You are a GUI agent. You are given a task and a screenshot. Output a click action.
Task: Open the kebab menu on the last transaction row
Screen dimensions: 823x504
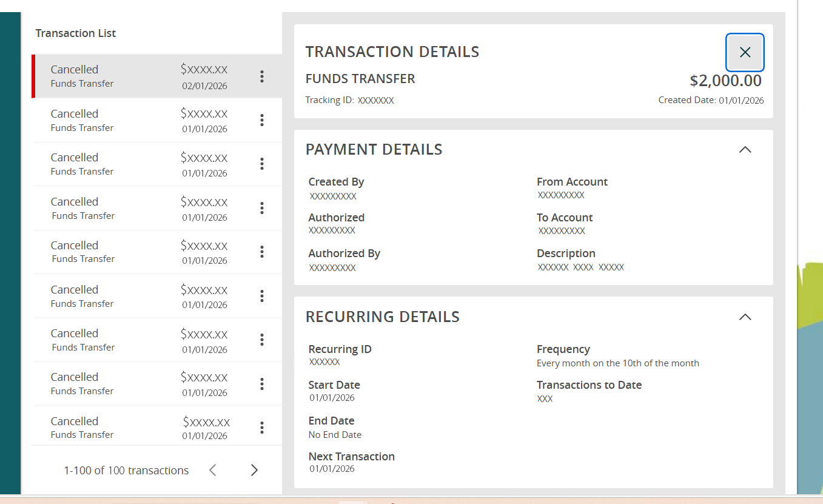(x=262, y=428)
